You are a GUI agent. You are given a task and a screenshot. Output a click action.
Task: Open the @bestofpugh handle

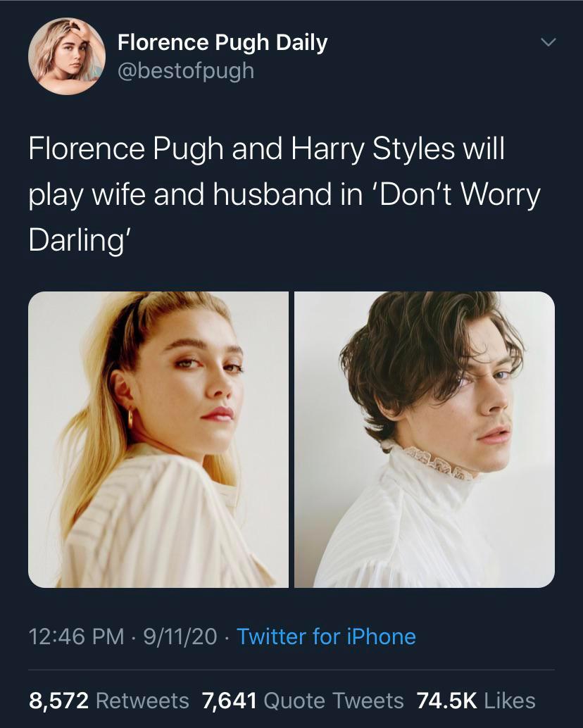point(185,70)
